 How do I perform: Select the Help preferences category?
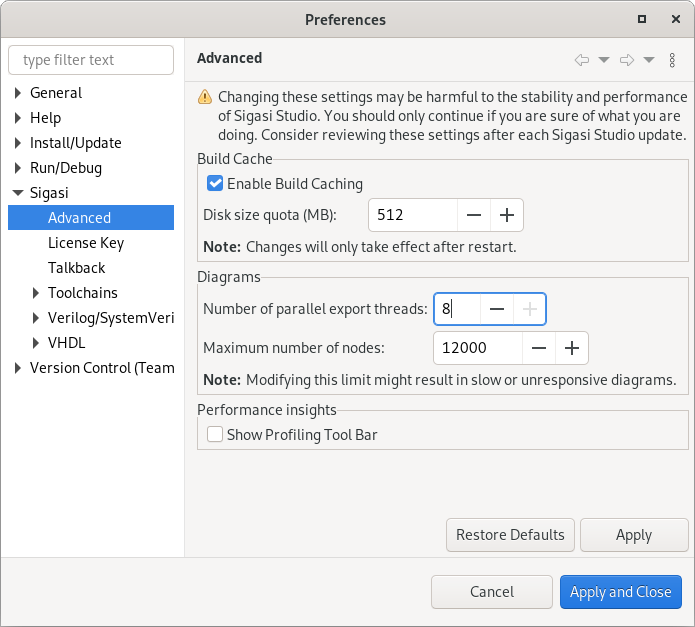(46, 117)
